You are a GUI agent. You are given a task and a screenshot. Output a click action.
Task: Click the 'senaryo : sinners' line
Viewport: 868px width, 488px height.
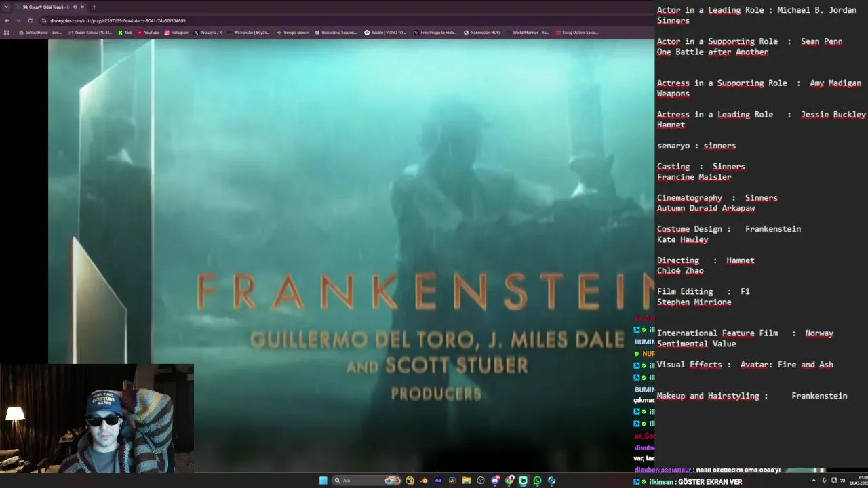coord(696,146)
